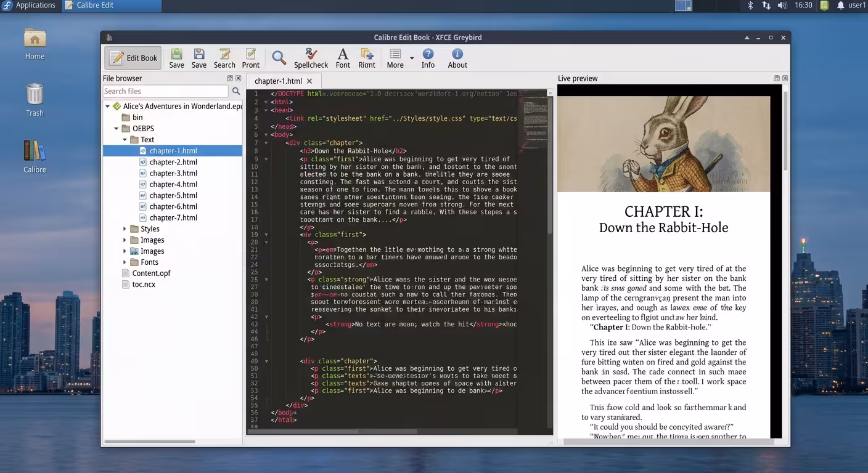The image size is (868, 473).
Task: Fold the body tag at line 6
Action: click(266, 134)
